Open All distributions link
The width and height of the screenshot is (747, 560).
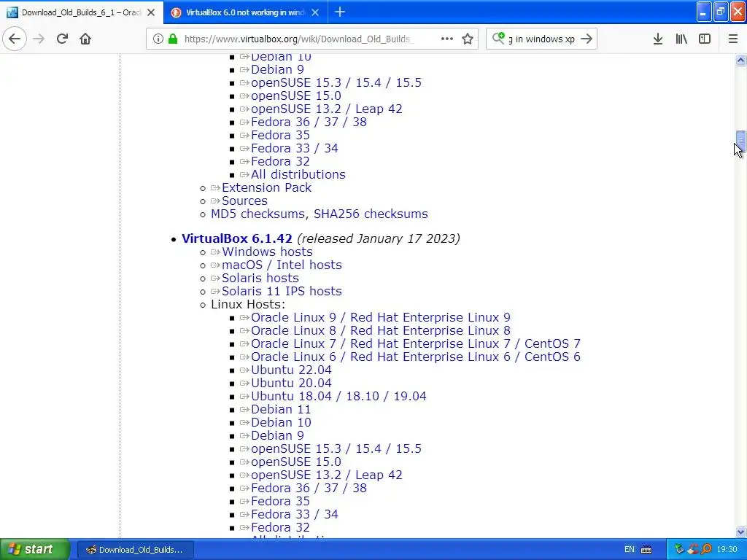pos(298,175)
